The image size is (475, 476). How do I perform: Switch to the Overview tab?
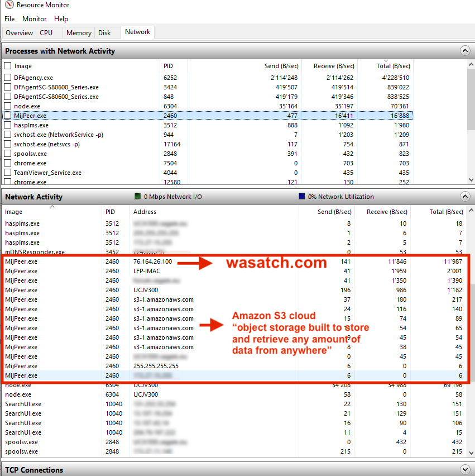(19, 33)
